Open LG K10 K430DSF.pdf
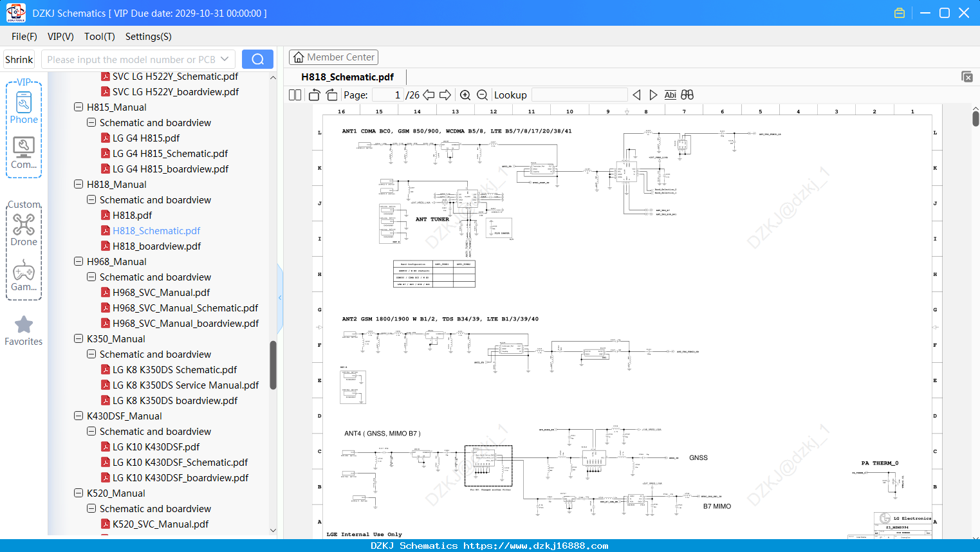Viewport: 980px width, 552px height. (x=156, y=446)
